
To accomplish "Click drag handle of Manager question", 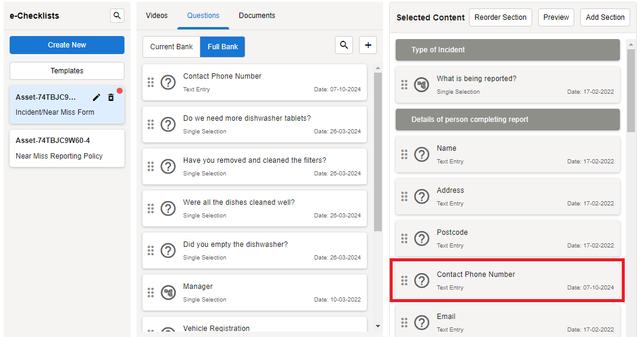I will (151, 293).
